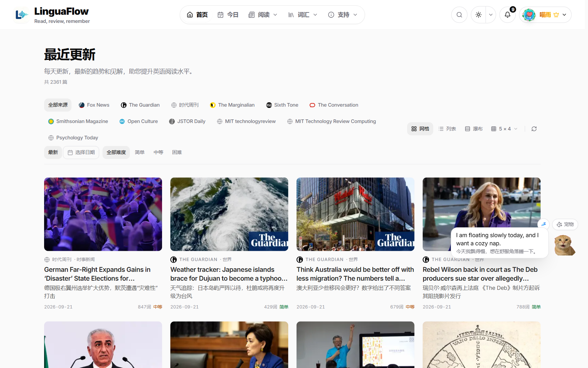This screenshot has height=368, width=588.
Task: Select 简单 easy difficulty filter
Action: pos(139,152)
